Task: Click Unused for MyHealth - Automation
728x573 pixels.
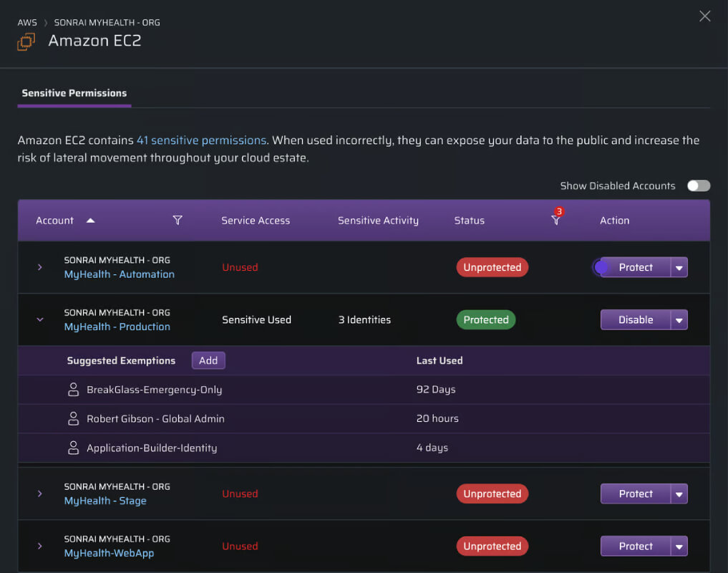Action: coord(240,267)
